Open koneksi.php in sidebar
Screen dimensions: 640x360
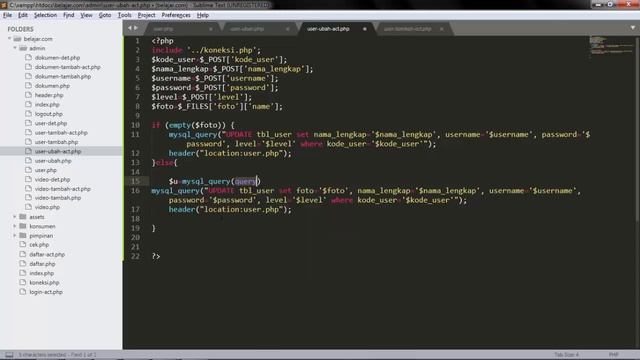pos(44,282)
